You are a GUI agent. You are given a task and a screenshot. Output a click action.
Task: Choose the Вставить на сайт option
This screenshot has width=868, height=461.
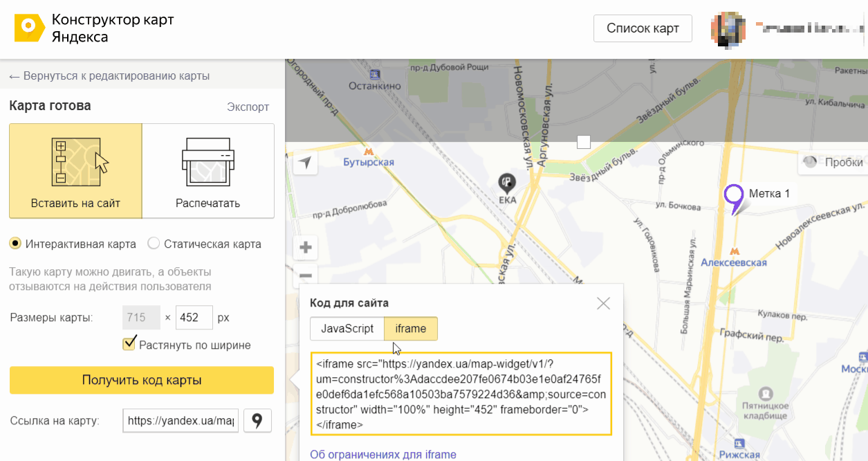click(75, 171)
